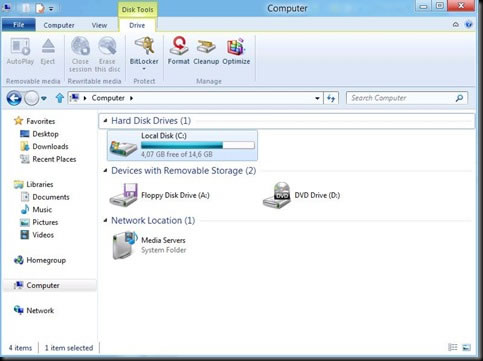
Task: Switch to details view in status bar
Action: [453, 347]
